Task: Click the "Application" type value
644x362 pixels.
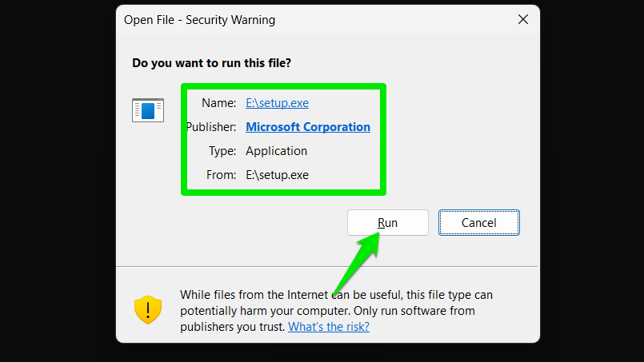Action: (x=276, y=151)
